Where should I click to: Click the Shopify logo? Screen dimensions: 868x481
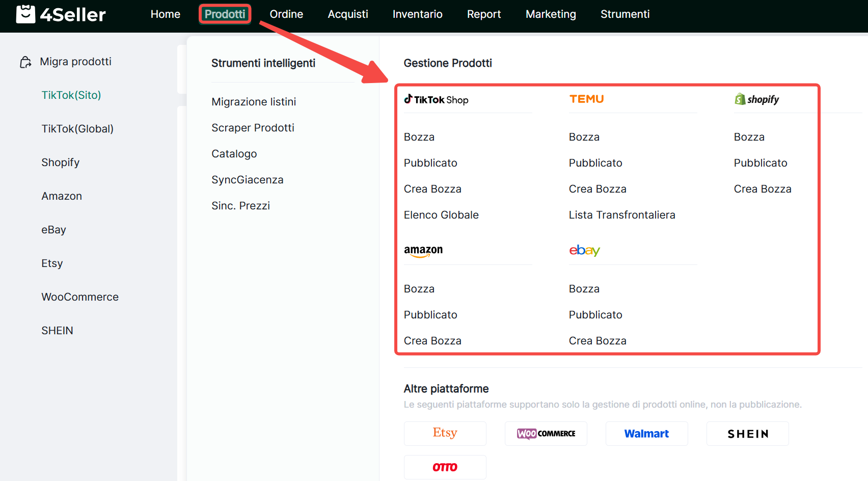(756, 99)
